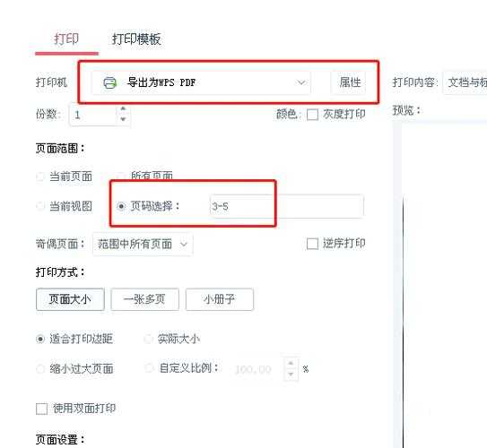Select the 当前页面 radio button
This screenshot has width=487, height=448.
pos(40,177)
